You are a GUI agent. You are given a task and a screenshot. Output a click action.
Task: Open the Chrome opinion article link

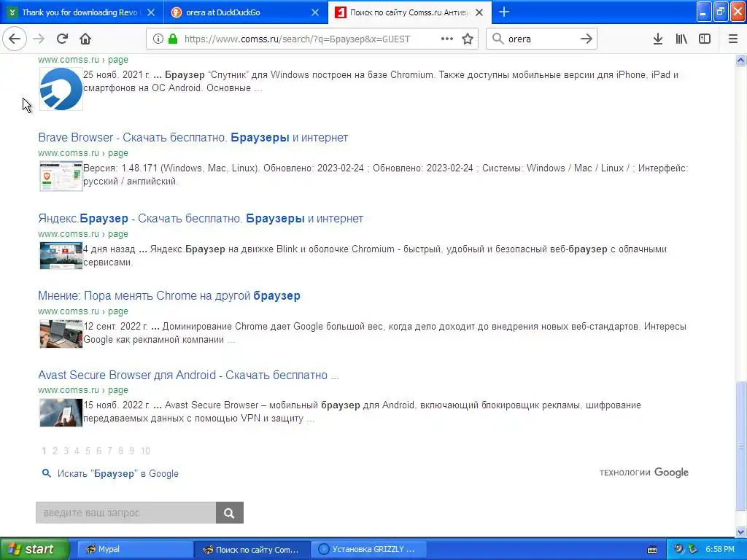pos(169,296)
